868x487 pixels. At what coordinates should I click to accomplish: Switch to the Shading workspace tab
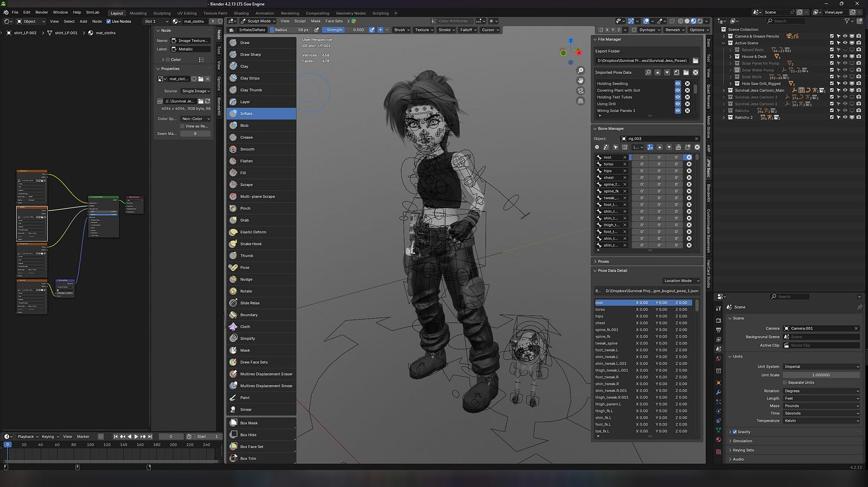(x=241, y=13)
